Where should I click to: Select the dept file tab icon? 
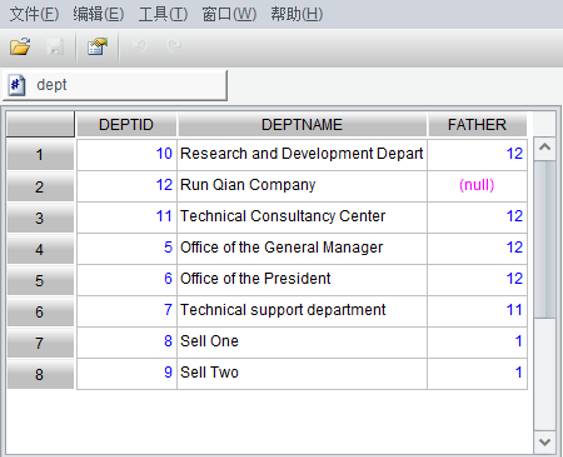tap(17, 85)
